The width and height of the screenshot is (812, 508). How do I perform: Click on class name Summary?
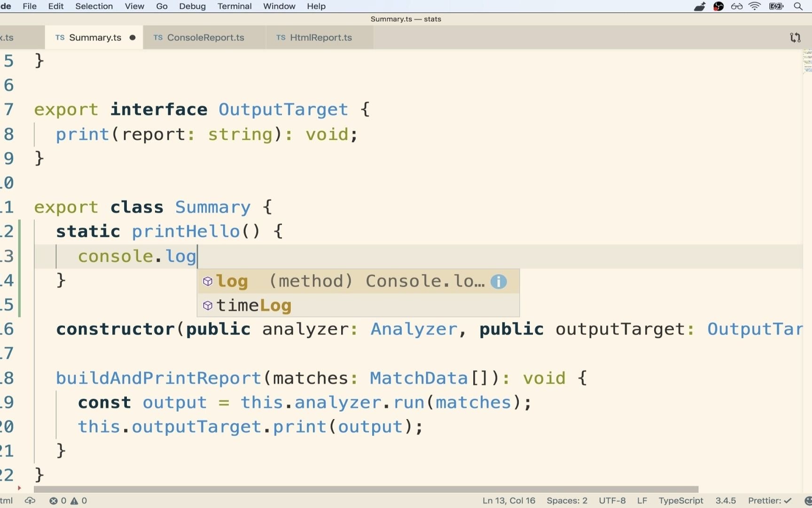[x=213, y=207]
